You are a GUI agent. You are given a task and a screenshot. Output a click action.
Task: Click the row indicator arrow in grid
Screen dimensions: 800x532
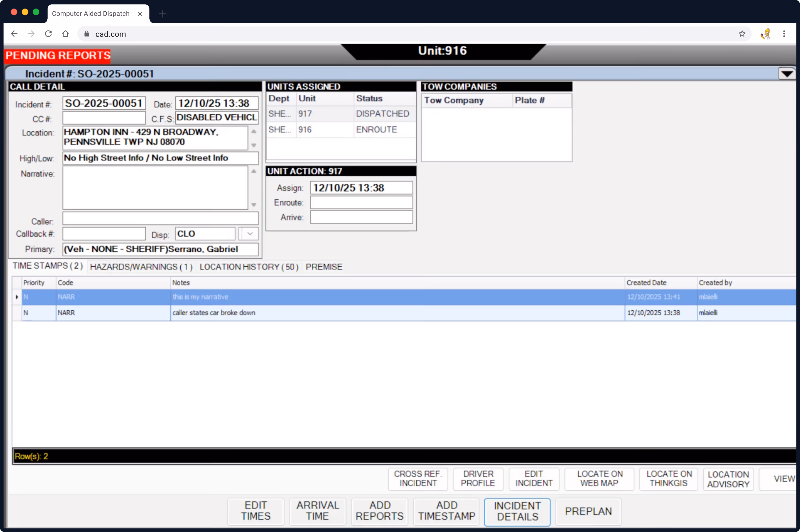[x=17, y=297]
